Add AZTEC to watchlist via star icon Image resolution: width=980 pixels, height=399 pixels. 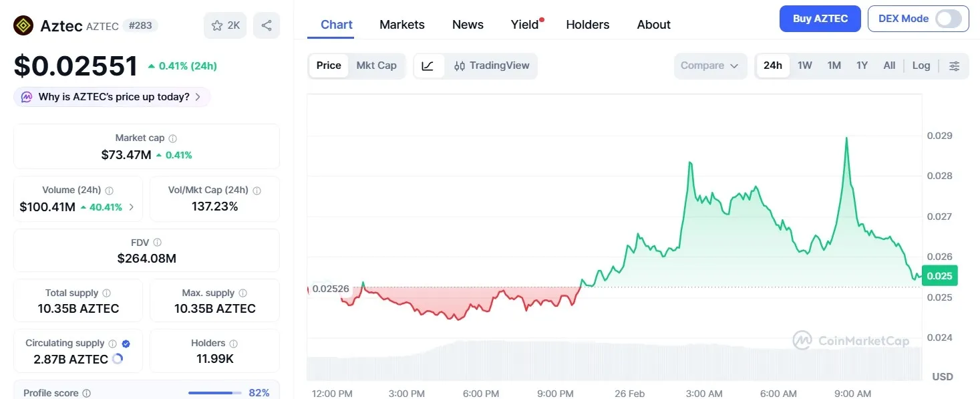[216, 24]
